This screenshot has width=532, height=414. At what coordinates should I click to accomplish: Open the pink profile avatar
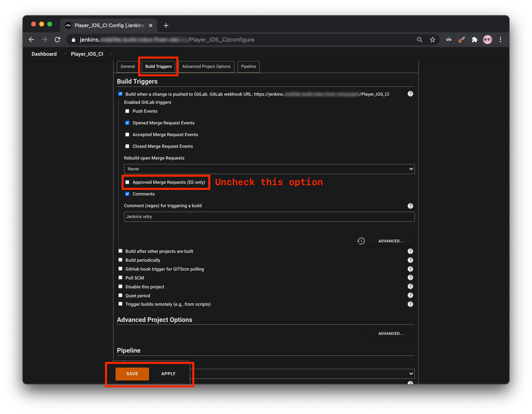(x=487, y=40)
